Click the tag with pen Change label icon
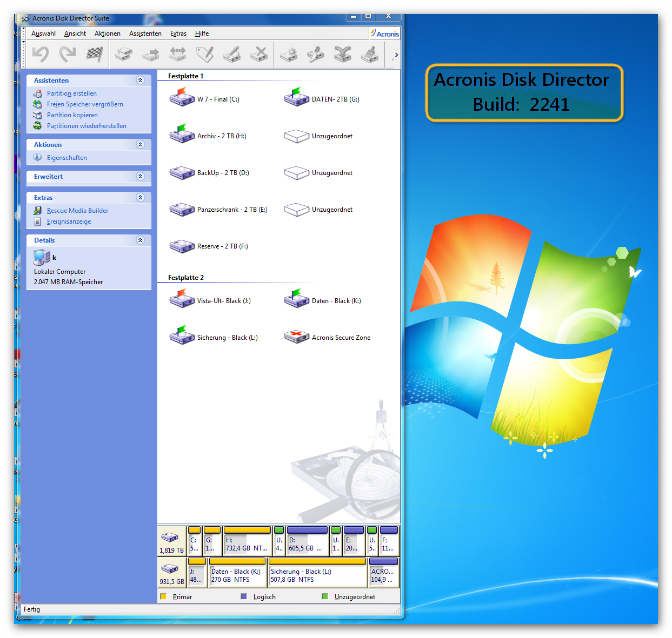Screen dimensions: 672x638 pyautogui.click(x=205, y=54)
